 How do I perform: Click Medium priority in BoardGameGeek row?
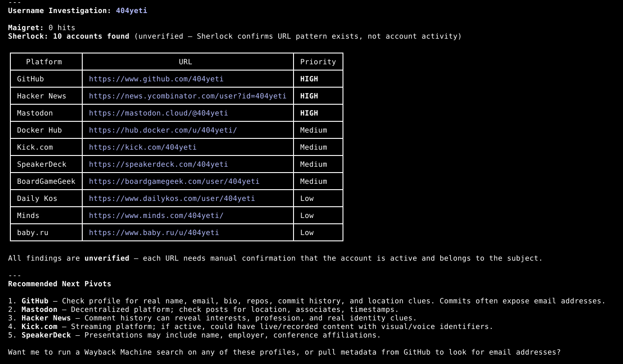[x=313, y=181]
